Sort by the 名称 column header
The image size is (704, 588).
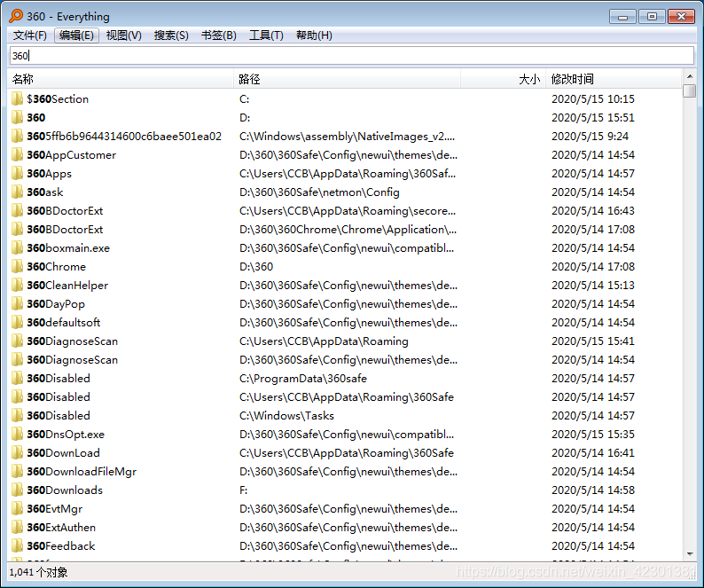(x=121, y=80)
